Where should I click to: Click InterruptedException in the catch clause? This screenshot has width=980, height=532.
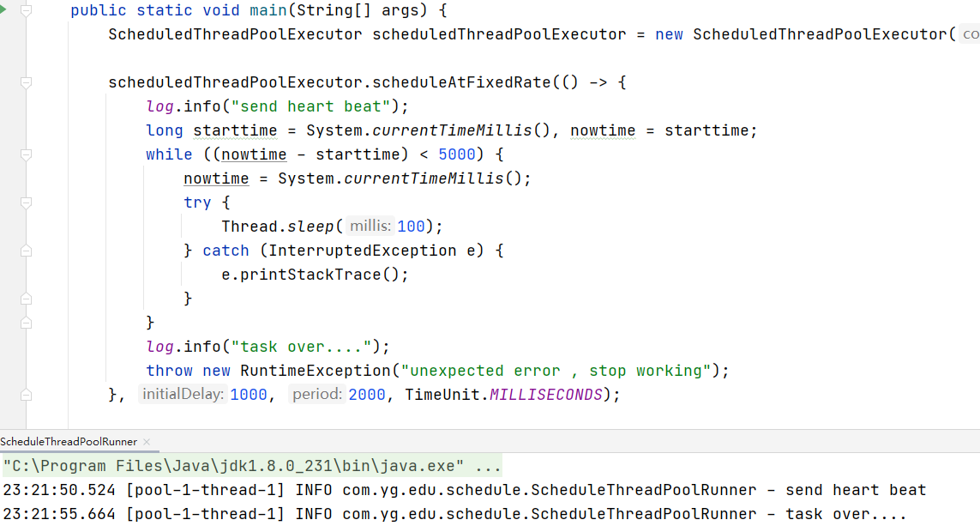coord(363,251)
